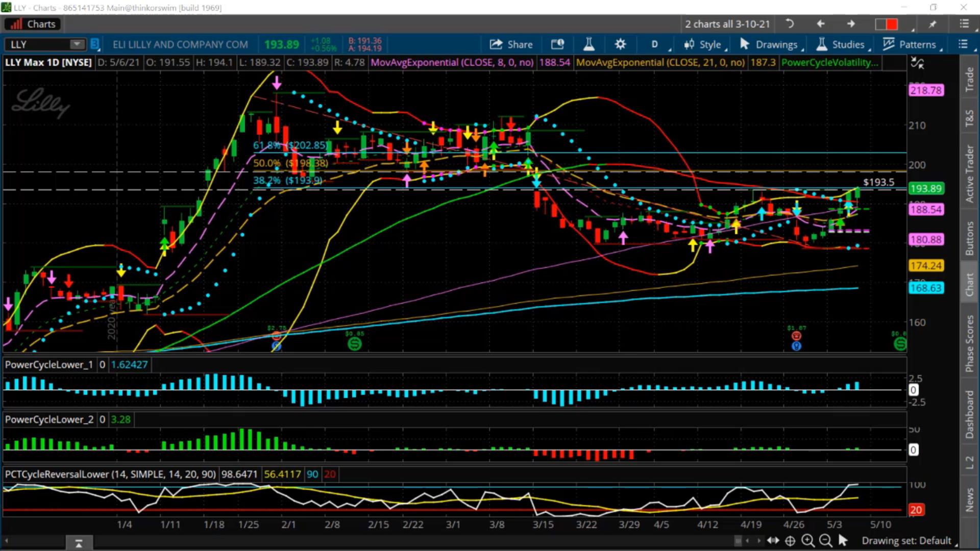Open chart settings gear icon
Screen dimensions: 980x551
[x=620, y=44]
